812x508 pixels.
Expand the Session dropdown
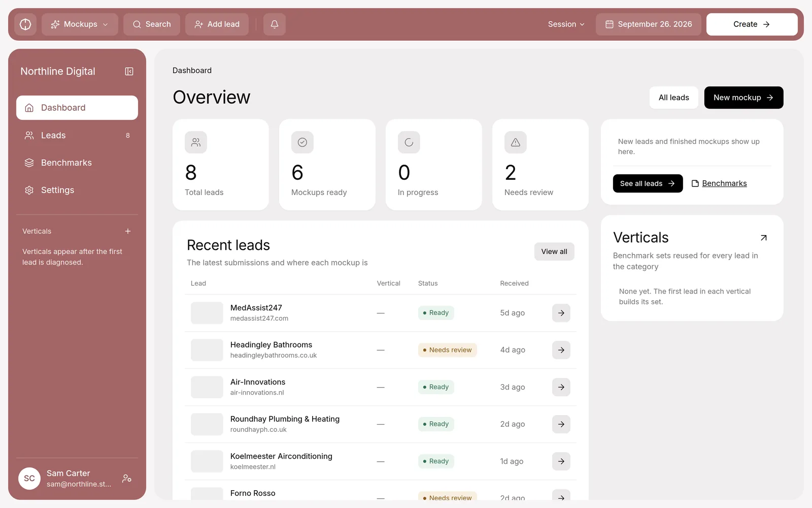pos(566,24)
